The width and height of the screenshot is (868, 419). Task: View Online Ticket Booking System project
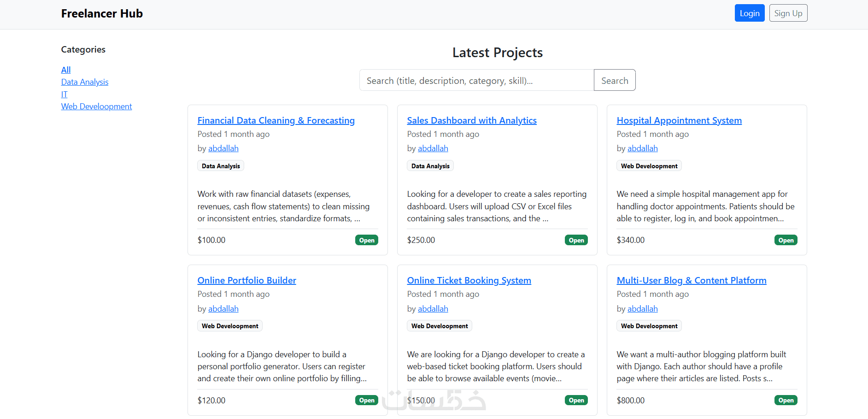tap(469, 281)
